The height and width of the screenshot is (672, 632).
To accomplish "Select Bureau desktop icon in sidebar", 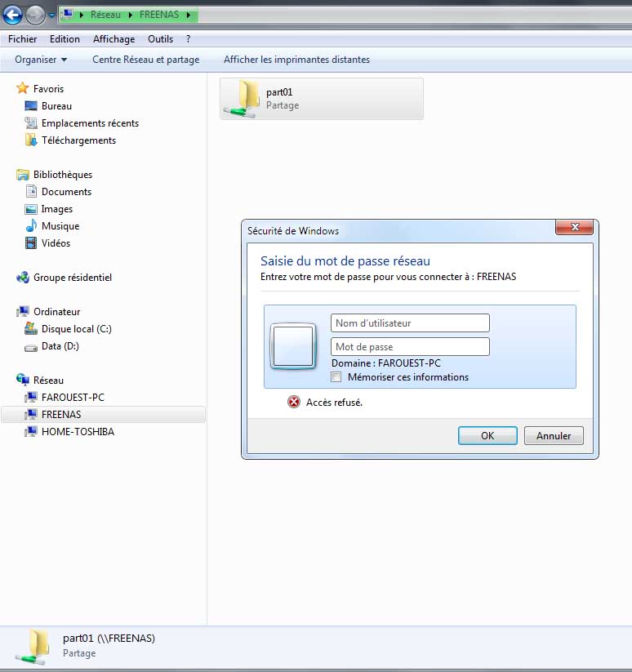I will click(31, 105).
